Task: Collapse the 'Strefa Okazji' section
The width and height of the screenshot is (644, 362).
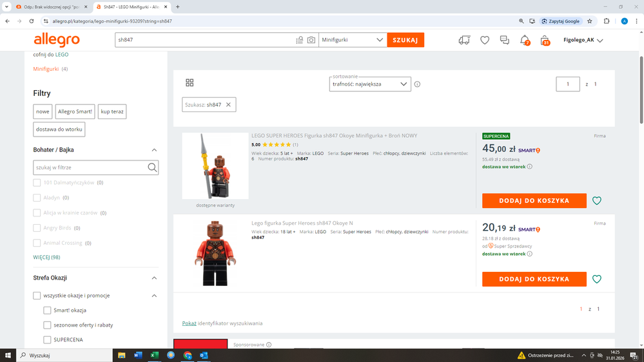Action: pyautogui.click(x=154, y=278)
